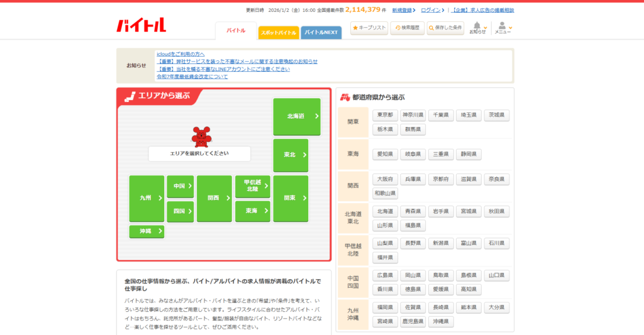Expand the 北海道 area tile
644x335 pixels.
297,116
